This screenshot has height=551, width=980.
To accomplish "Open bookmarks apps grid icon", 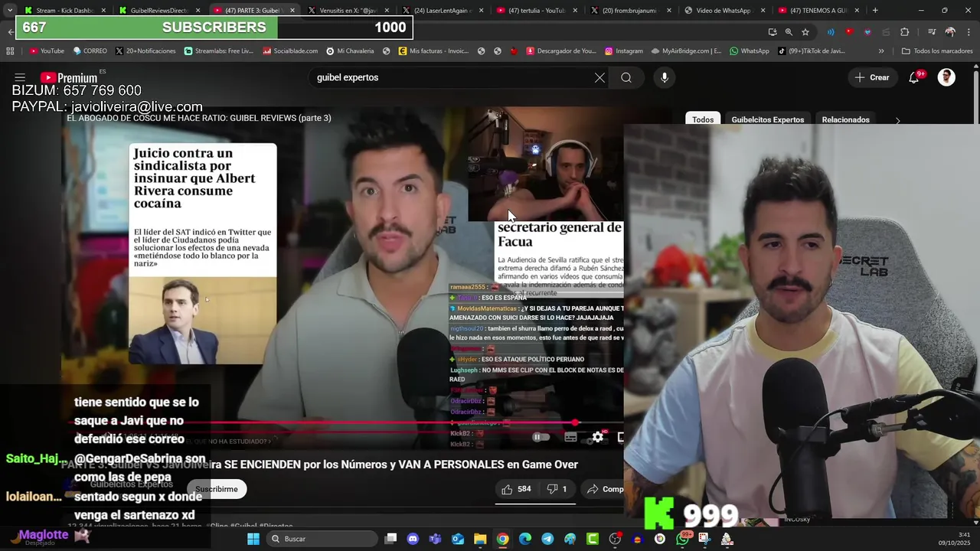I will pyautogui.click(x=10, y=51).
